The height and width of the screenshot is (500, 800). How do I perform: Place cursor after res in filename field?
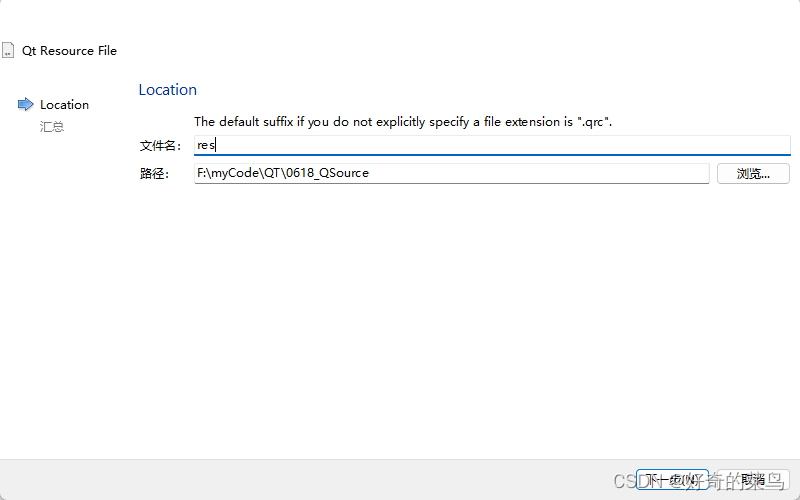pyautogui.click(x=216, y=145)
